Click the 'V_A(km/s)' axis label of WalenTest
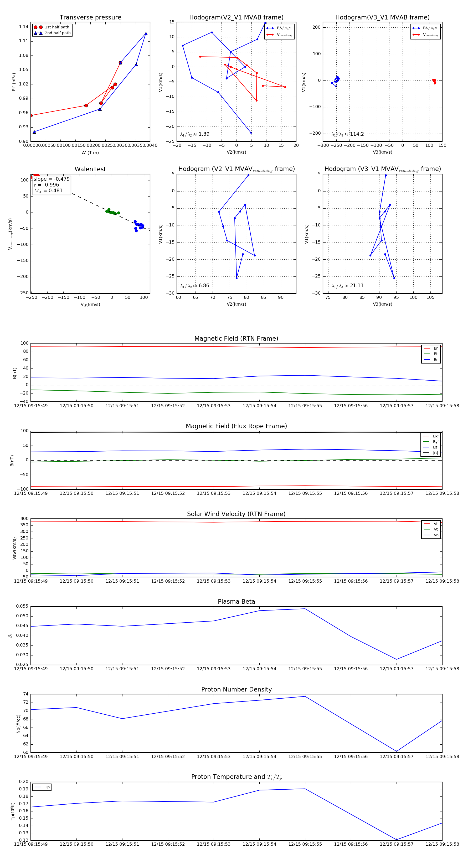Viewport: 473px width, 868px height. pyautogui.click(x=90, y=305)
